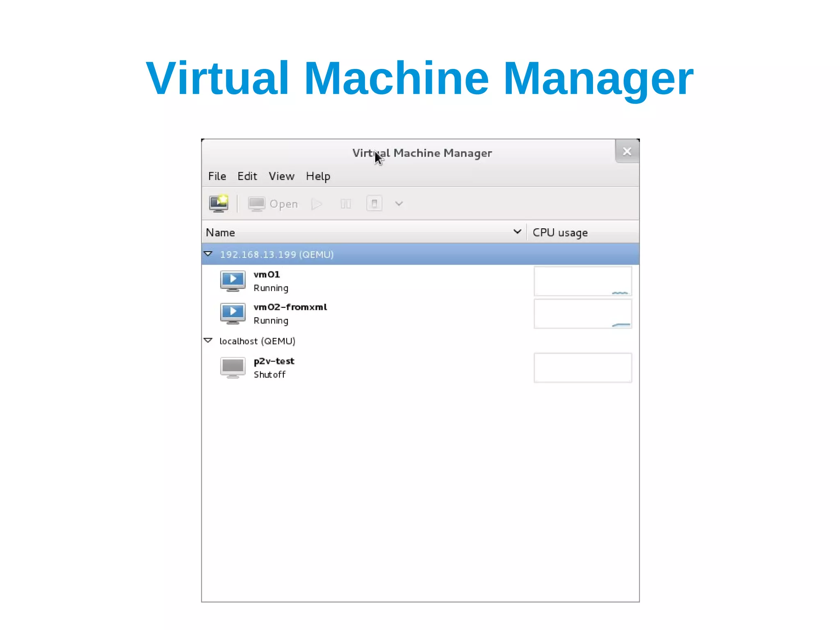Click the p2v-test CPU usage graph
Image resolution: width=840 pixels, height=630 pixels.
click(583, 368)
